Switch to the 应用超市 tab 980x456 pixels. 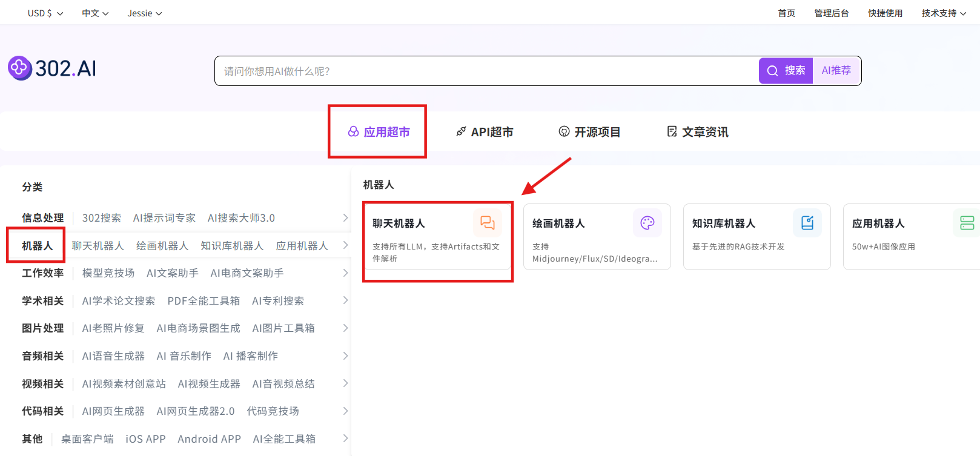pyautogui.click(x=379, y=131)
